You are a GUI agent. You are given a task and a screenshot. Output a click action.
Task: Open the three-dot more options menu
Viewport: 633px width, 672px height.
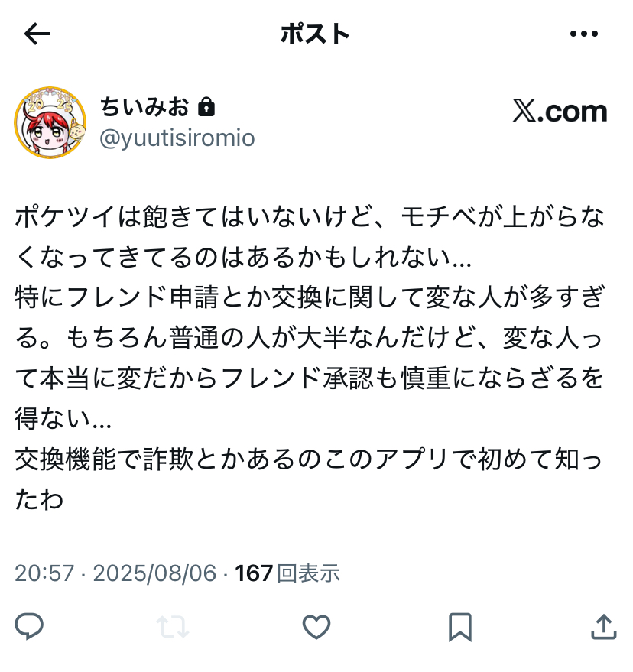click(x=584, y=34)
